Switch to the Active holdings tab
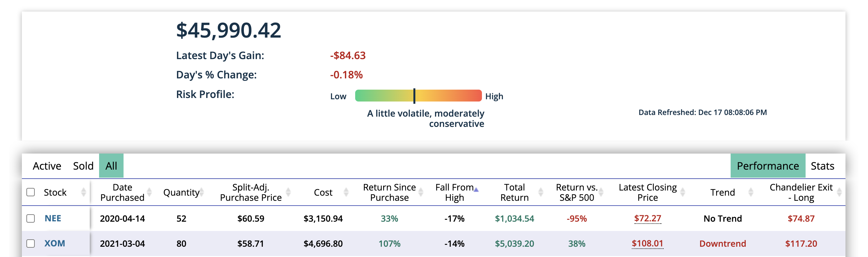 47,166
